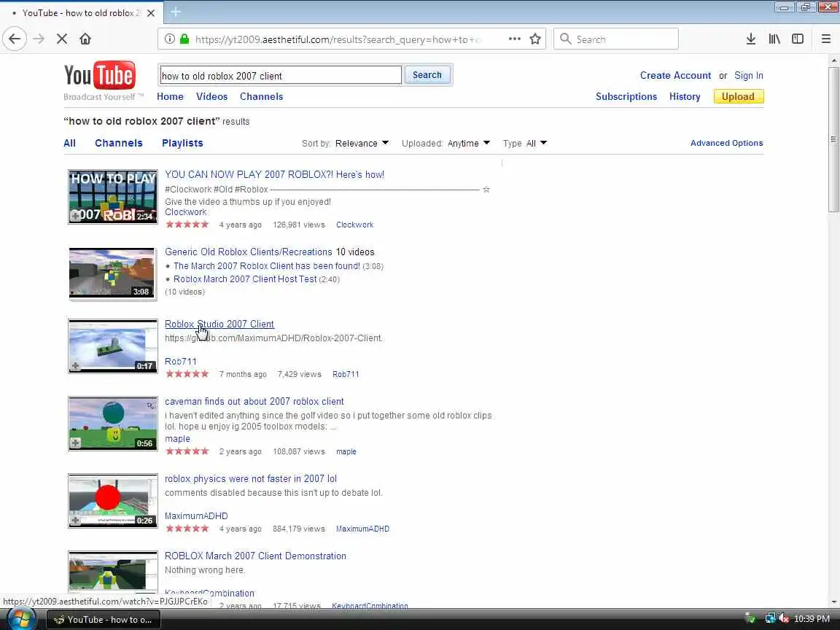Add caveman video to queue plus icon
Viewport: 840px width, 630px height.
click(76, 443)
